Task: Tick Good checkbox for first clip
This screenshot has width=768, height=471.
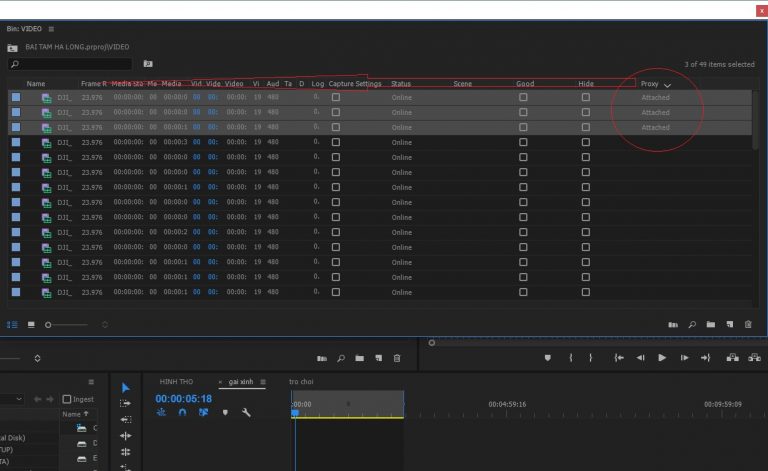Action: pos(523,98)
